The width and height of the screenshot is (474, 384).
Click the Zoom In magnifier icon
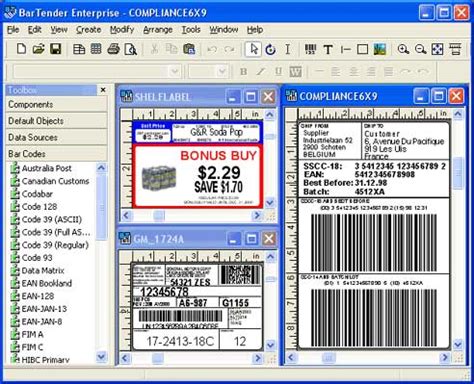[x=403, y=50]
